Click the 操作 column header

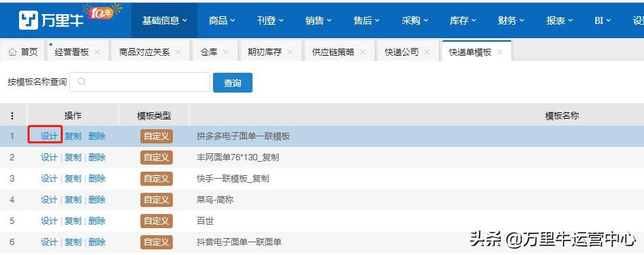(73, 116)
